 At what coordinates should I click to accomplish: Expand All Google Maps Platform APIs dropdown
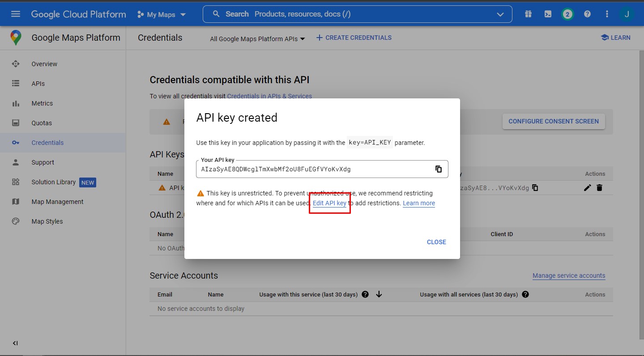pos(257,39)
